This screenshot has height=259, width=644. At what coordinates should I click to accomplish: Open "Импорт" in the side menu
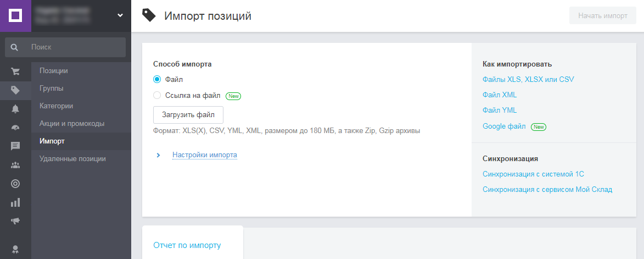[52, 141]
